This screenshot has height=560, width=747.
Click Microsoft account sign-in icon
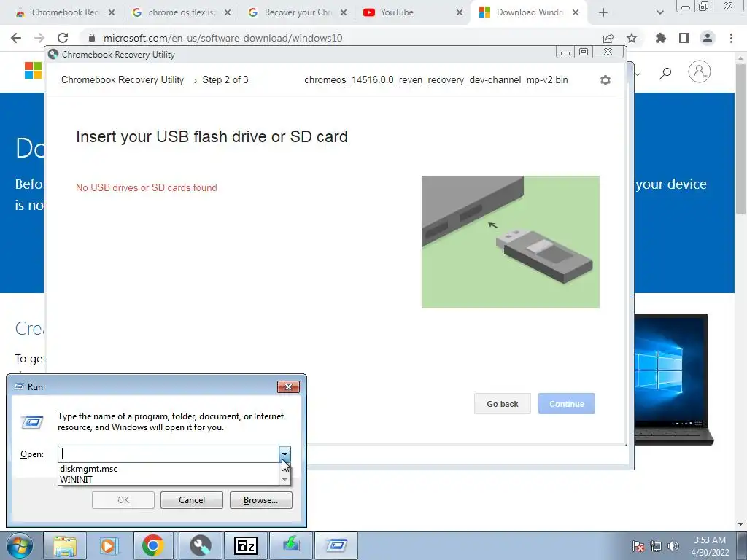pos(700,71)
